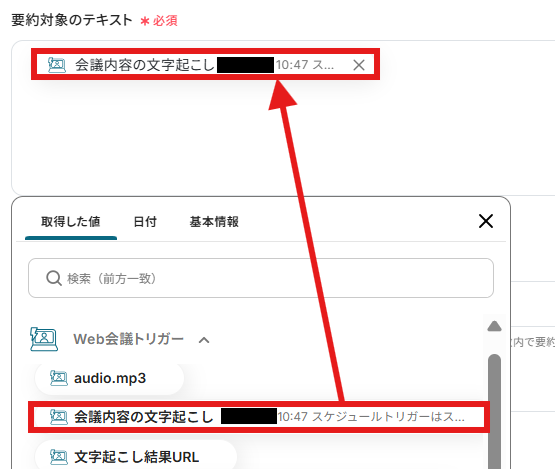The width and height of the screenshot is (555, 469).
Task: Select the 文字起こし結果URL value chip
Action: (x=136, y=457)
